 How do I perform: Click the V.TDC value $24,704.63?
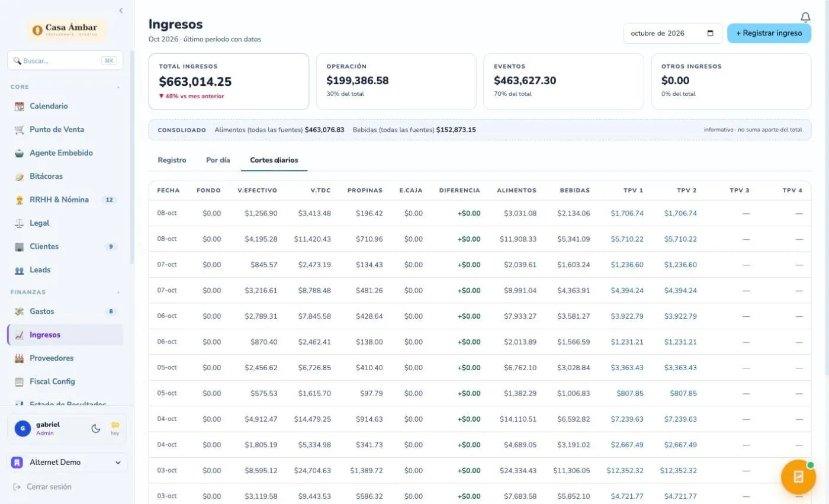click(313, 471)
